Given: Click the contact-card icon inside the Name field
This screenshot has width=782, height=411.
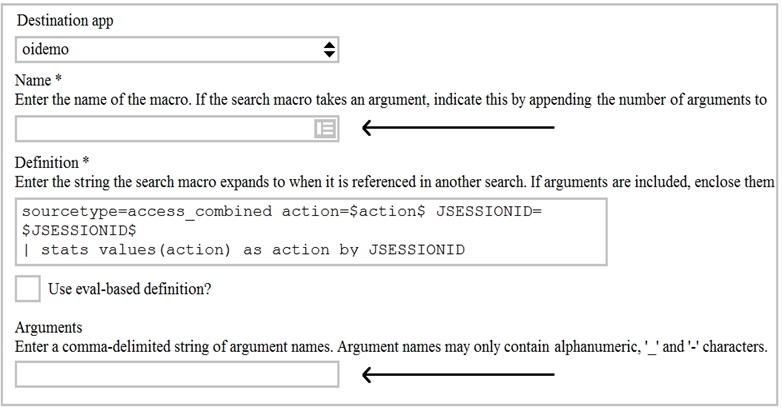Looking at the screenshot, I should [324, 128].
